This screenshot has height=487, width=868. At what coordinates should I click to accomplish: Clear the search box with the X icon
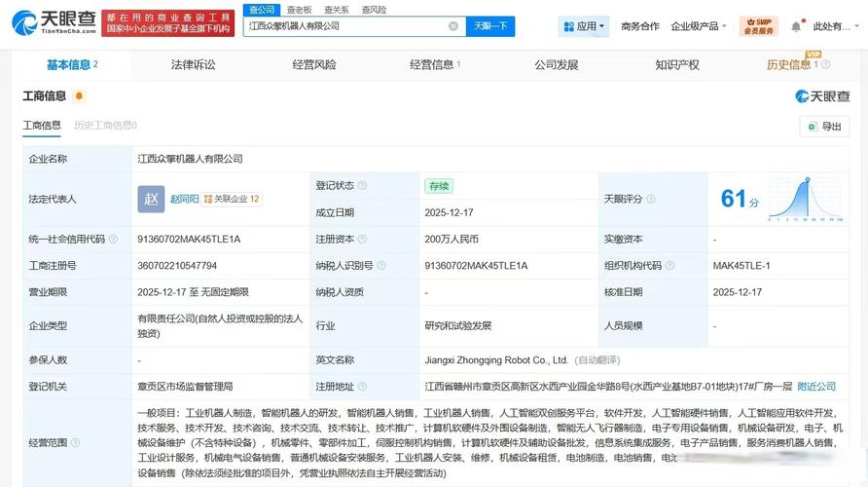click(453, 26)
